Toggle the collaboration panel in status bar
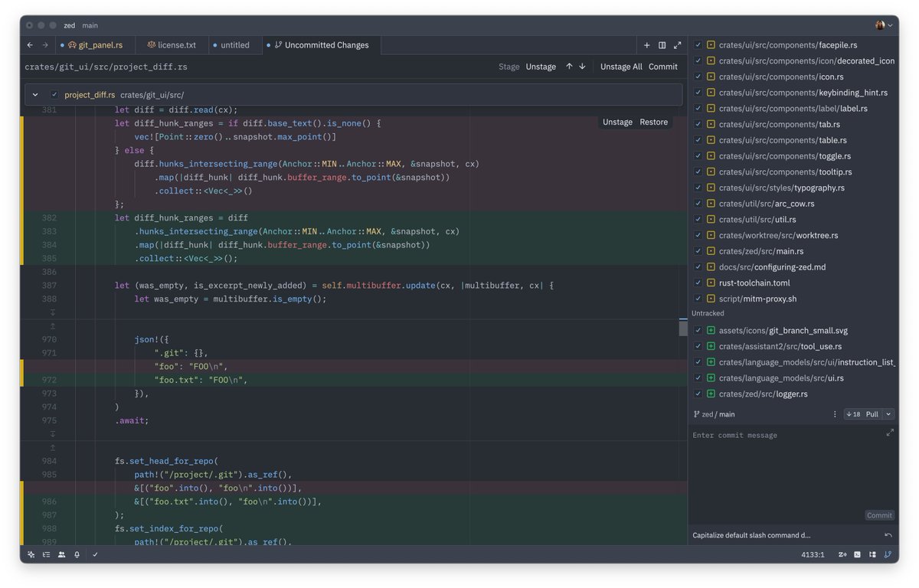Viewport: 919px width, 588px height. coord(62,554)
